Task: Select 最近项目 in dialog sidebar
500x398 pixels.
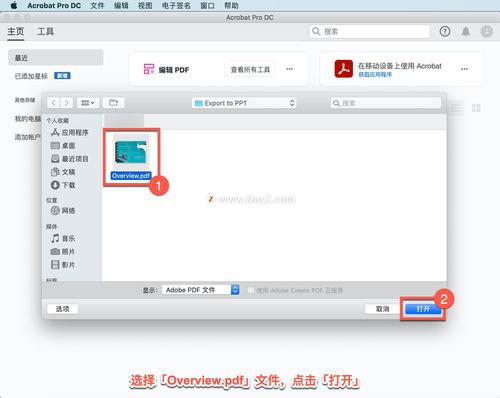Action: 70,159
